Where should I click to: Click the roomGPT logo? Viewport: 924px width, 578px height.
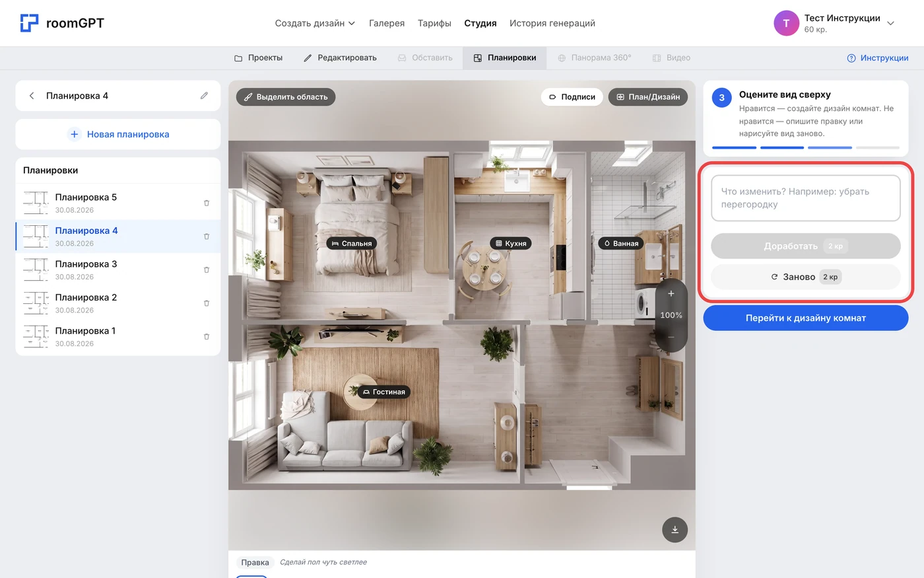[62, 23]
